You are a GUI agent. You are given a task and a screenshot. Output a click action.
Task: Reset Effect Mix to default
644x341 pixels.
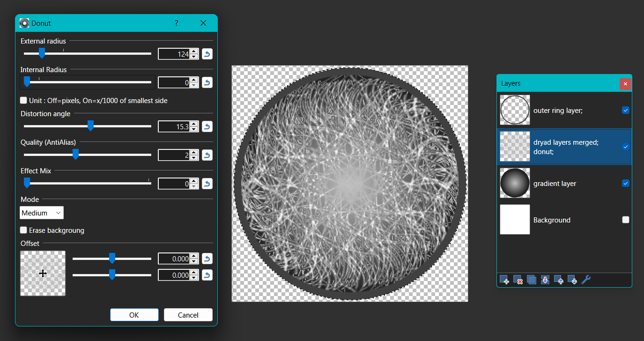tap(207, 184)
